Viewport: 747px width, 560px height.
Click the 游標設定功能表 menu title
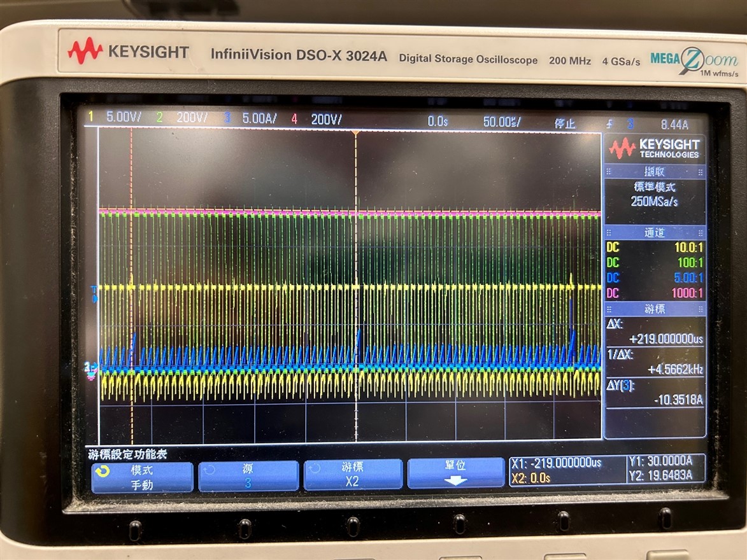(127, 454)
